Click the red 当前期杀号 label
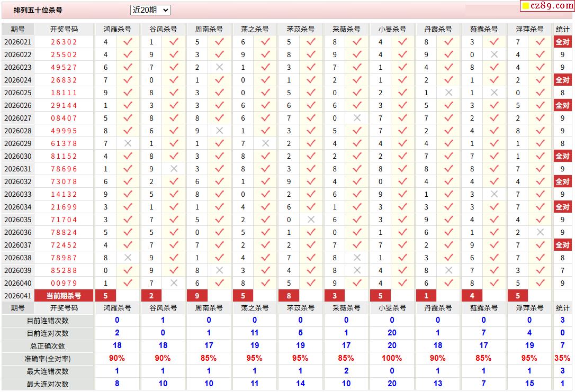The height and width of the screenshot is (392, 575). click(x=64, y=296)
